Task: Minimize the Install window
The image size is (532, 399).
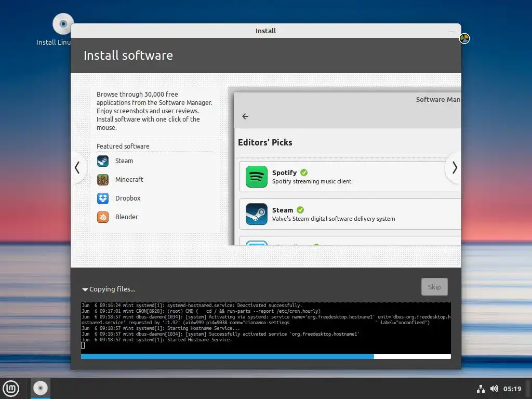Action: click(451, 31)
